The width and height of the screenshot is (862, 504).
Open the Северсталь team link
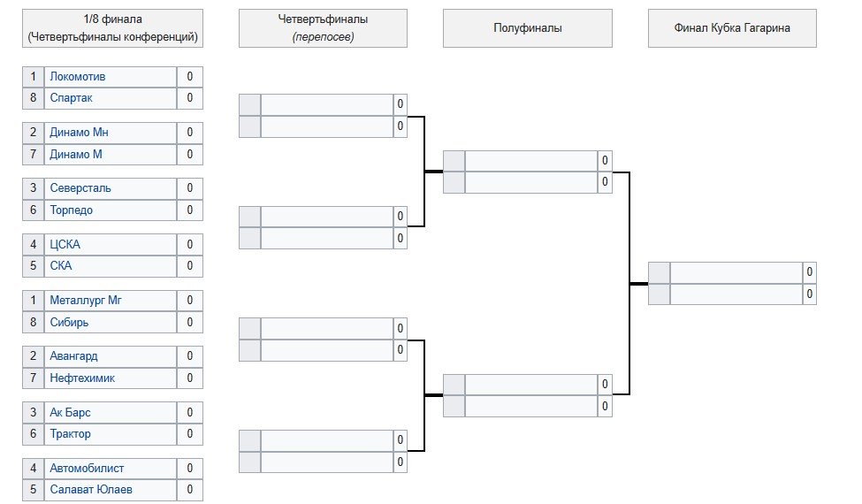point(80,188)
